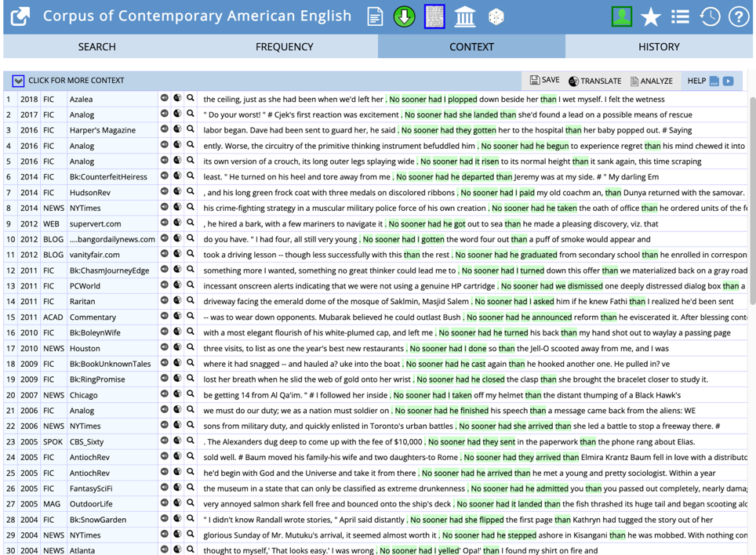756x555 pixels.
Task: Open the institution building icon
Action: 465,17
